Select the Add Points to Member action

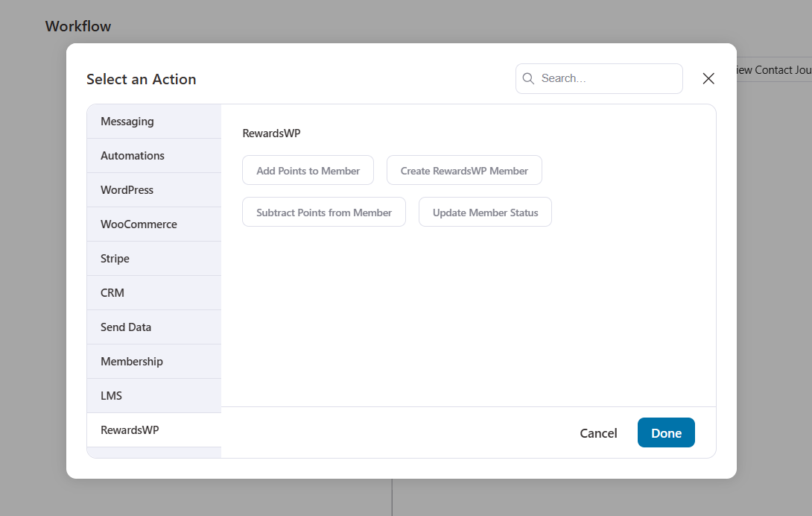coord(308,170)
